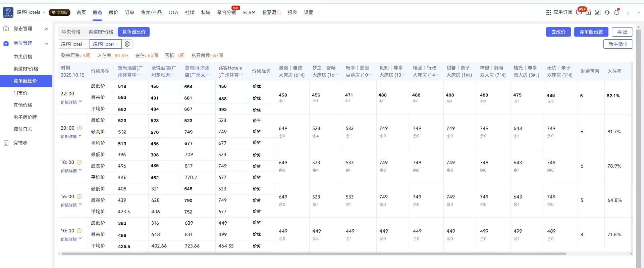Click the 去改价 button
The width and height of the screenshot is (644, 268).
[x=558, y=32]
